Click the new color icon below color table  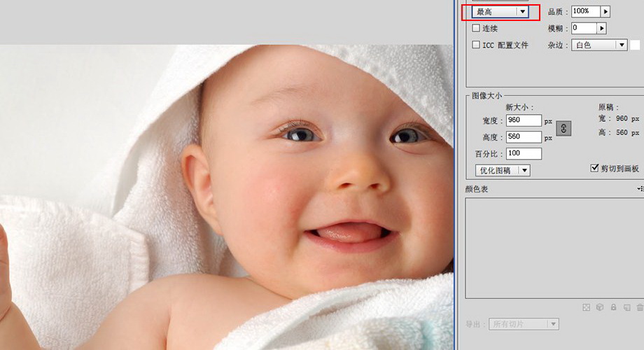626,307
